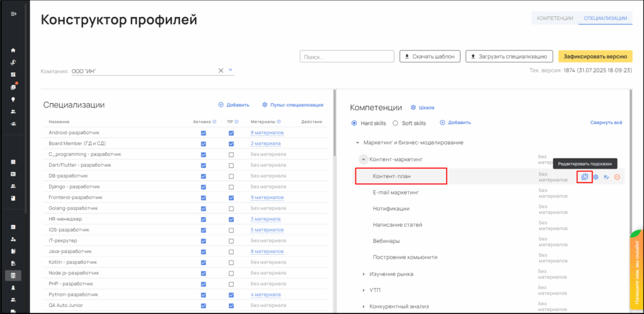Uncheck Активно for Android-разработчик
This screenshot has width=644, height=314.
click(x=203, y=133)
